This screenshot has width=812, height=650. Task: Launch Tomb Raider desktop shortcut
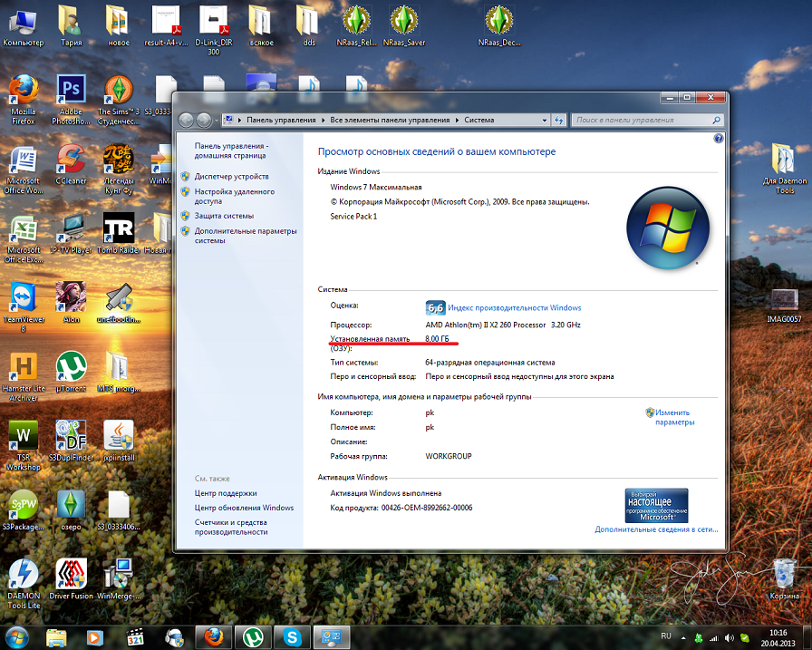click(119, 234)
